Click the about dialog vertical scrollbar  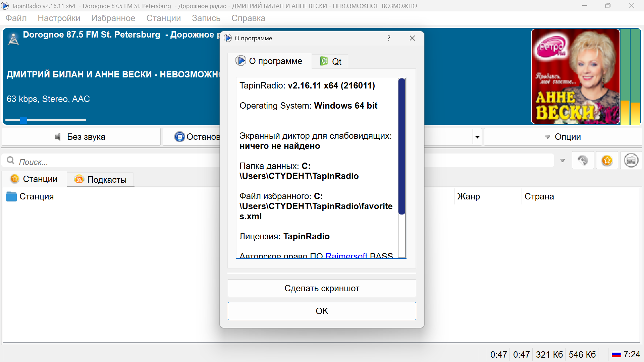pos(401,146)
